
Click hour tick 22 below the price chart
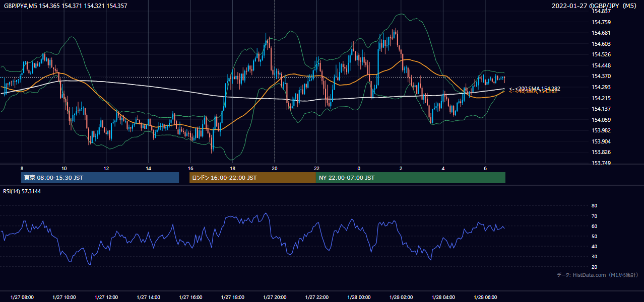[317, 168]
